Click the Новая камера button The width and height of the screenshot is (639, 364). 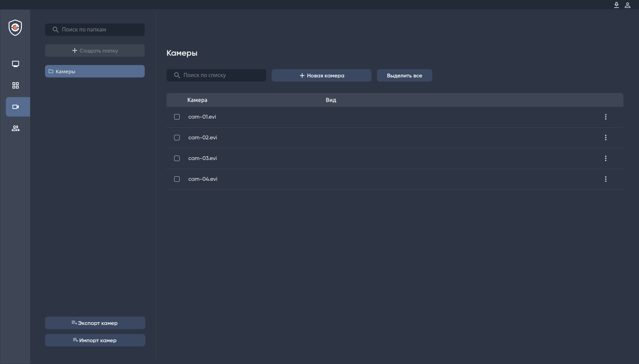coord(322,75)
